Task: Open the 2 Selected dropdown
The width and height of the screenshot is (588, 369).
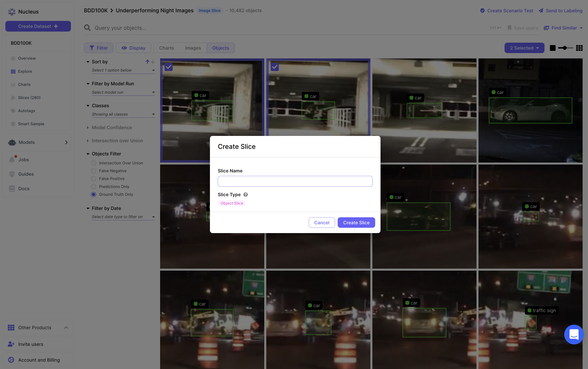Action: pyautogui.click(x=524, y=48)
